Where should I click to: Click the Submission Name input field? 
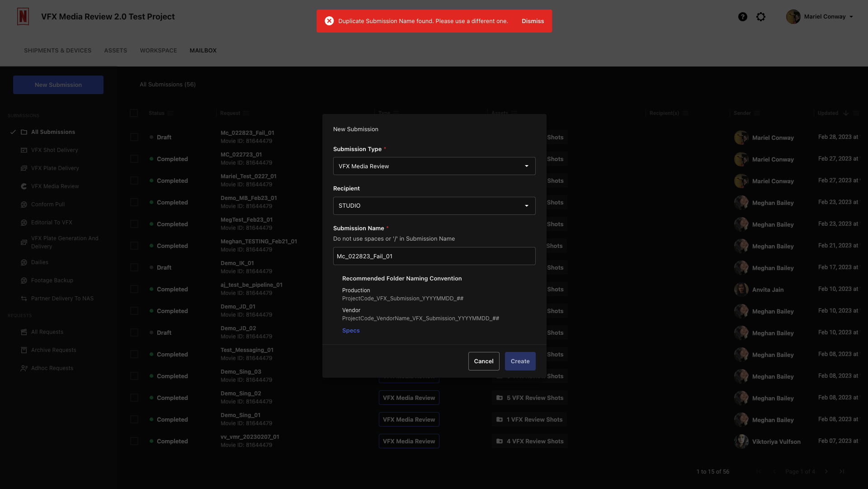[434, 256]
